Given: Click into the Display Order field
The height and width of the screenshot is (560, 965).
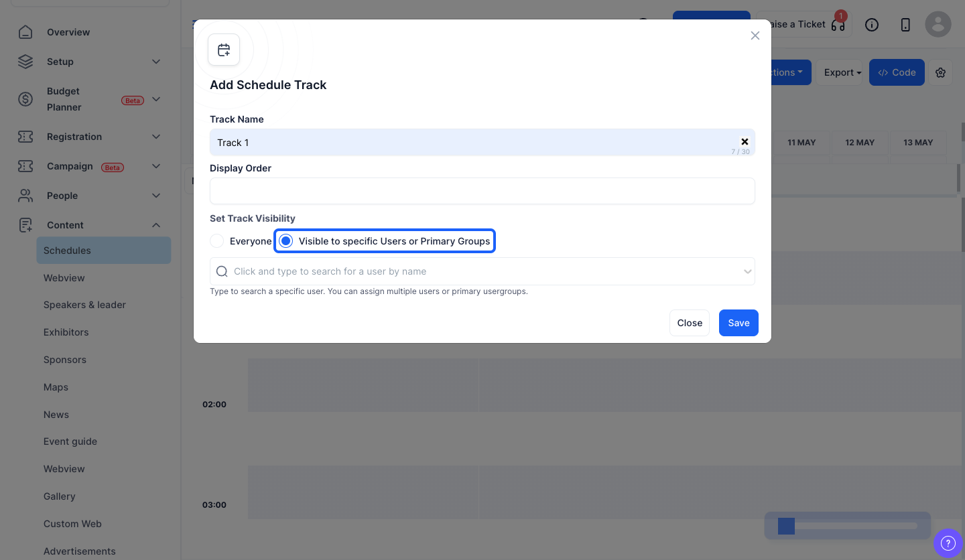Looking at the screenshot, I should [x=482, y=191].
